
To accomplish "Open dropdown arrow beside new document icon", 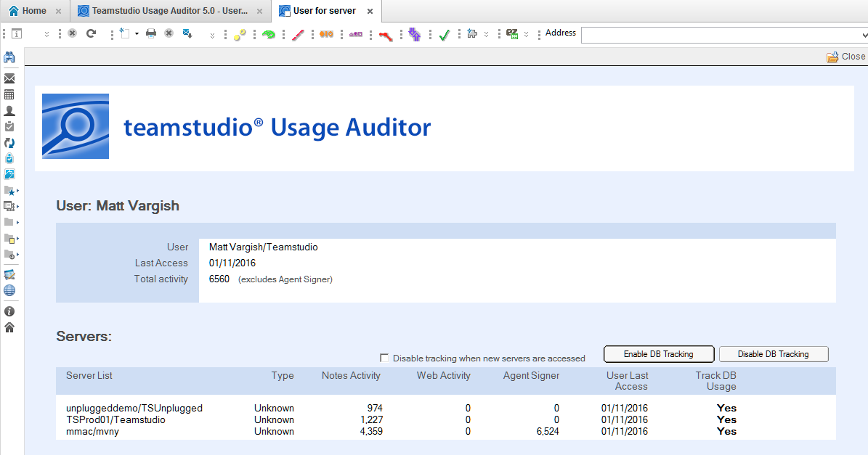I will [x=137, y=34].
